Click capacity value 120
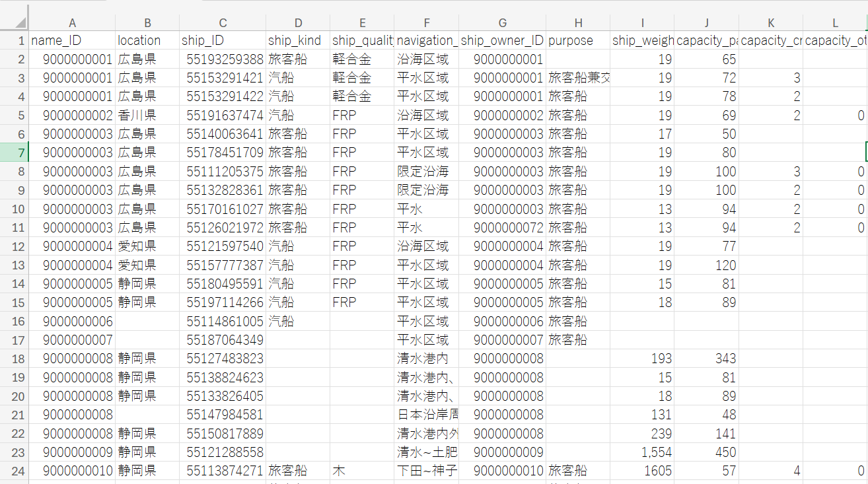Image resolution: width=868 pixels, height=484 pixels. [706, 265]
